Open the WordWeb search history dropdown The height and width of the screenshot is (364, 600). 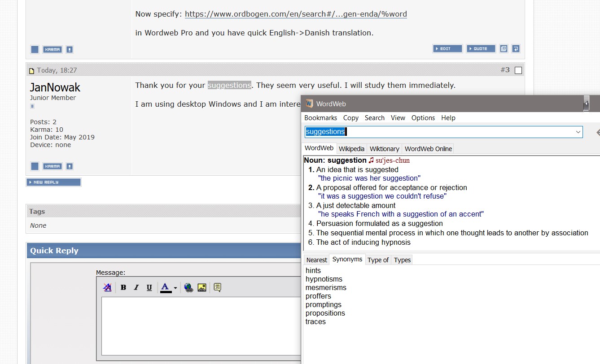click(x=578, y=132)
